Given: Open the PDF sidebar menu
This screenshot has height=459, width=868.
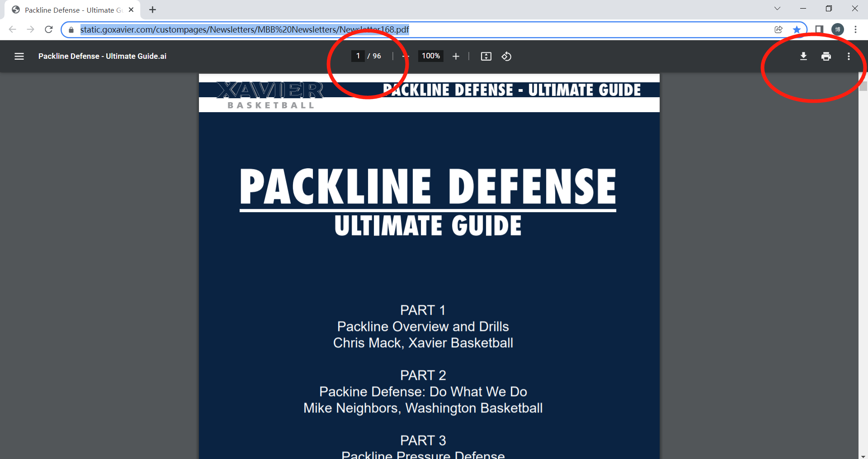Looking at the screenshot, I should [x=19, y=56].
